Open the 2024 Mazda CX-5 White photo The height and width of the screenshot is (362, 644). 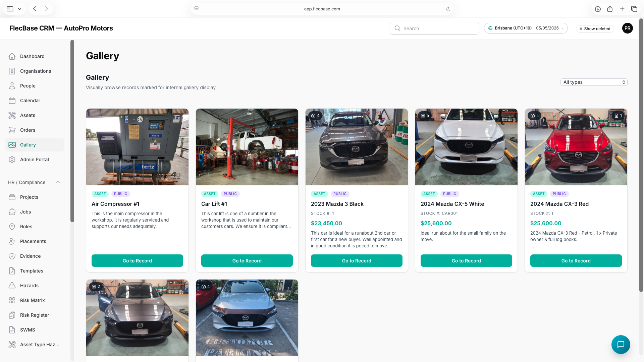click(x=466, y=147)
